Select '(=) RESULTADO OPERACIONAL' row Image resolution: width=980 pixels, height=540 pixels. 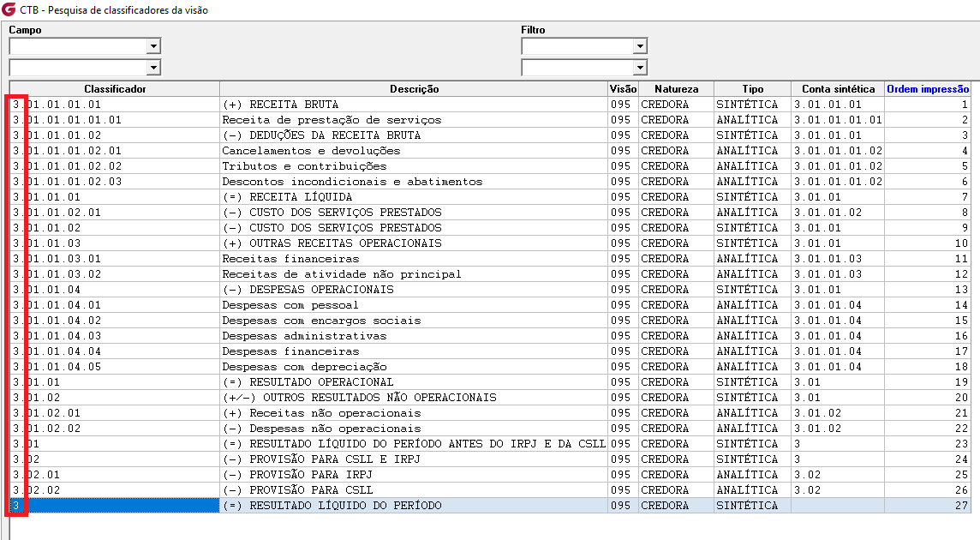[x=490, y=382]
